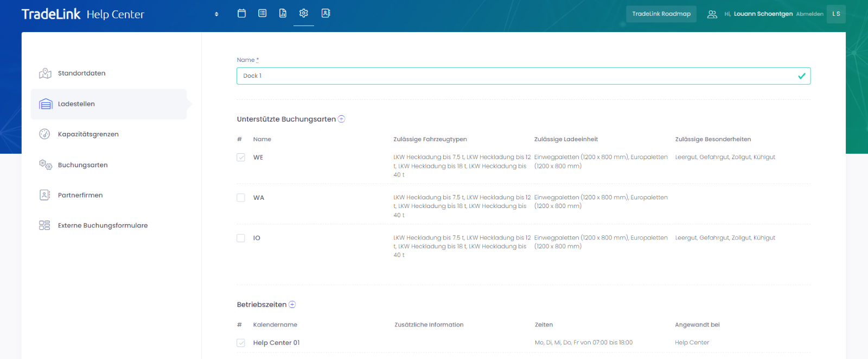Click the settings gear icon
868x359 pixels.
(304, 14)
